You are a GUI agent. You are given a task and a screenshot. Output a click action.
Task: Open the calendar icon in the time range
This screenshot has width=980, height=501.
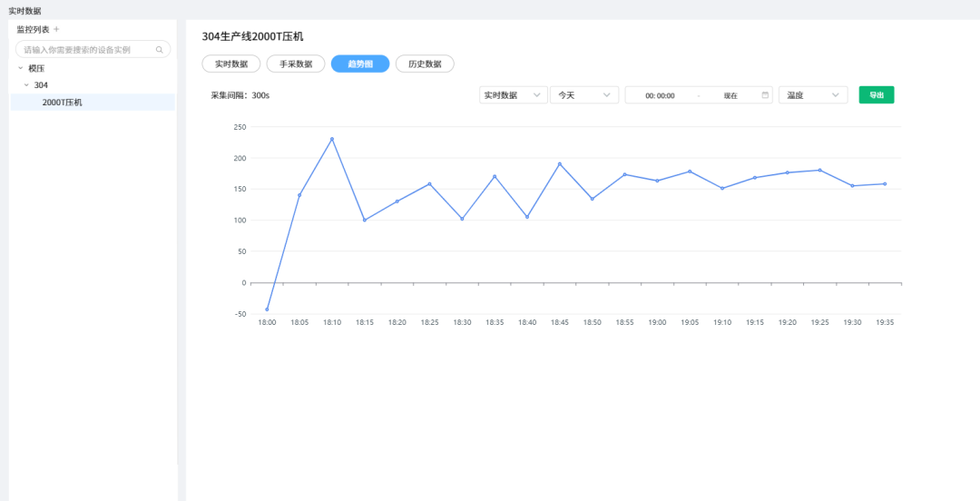click(x=765, y=94)
